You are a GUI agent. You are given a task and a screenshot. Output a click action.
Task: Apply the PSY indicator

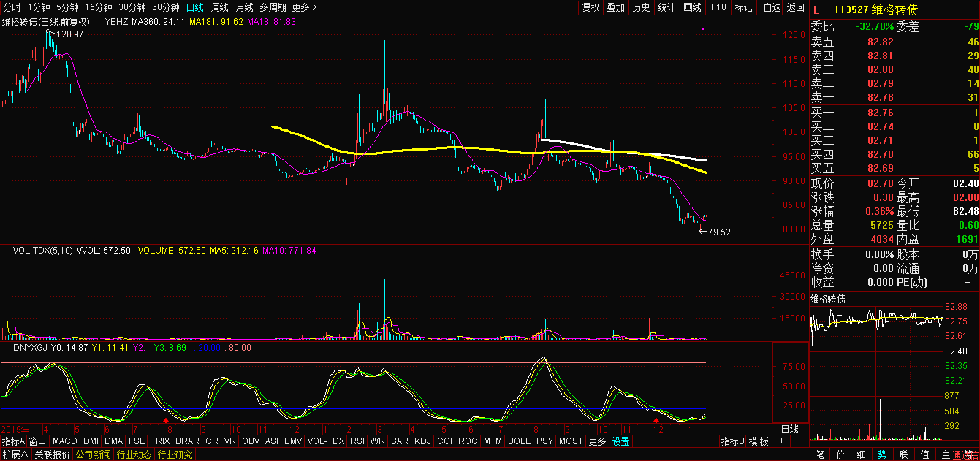pyautogui.click(x=544, y=441)
